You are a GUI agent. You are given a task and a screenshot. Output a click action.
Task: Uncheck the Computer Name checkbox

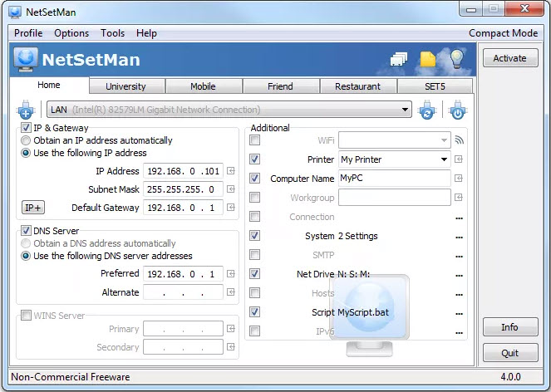point(255,178)
